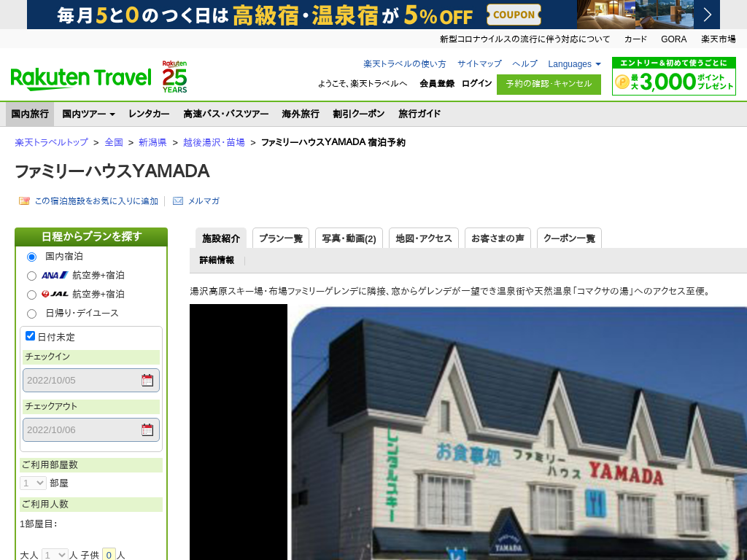The height and width of the screenshot is (560, 747).
Task: Open the 国内ツアー dropdown menu
Action: click(88, 114)
